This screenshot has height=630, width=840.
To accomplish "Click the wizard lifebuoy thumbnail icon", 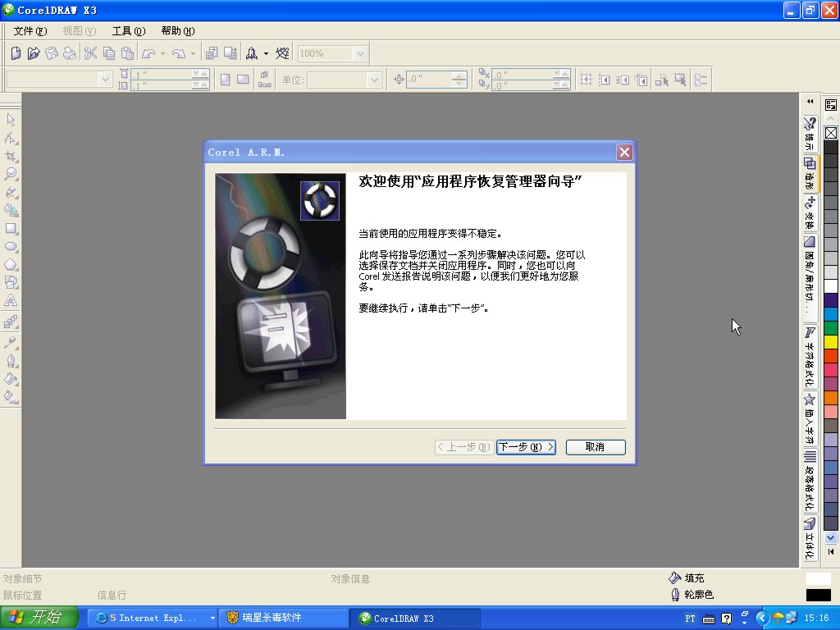I will pos(320,201).
